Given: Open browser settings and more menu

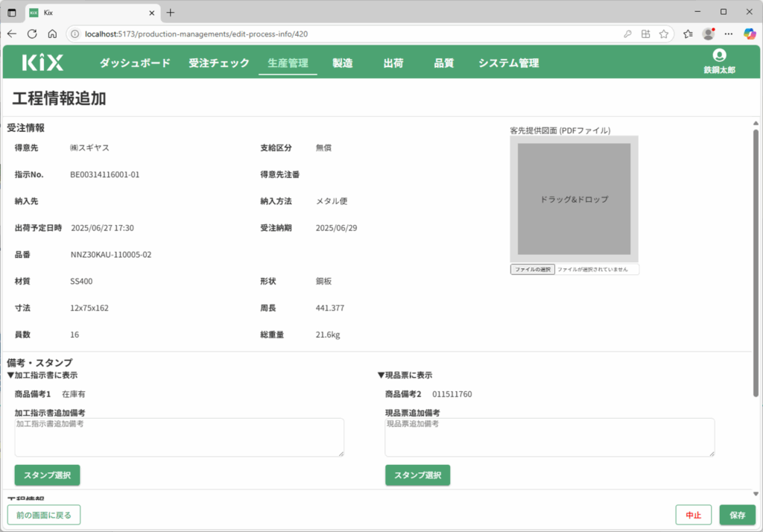Looking at the screenshot, I should point(729,34).
